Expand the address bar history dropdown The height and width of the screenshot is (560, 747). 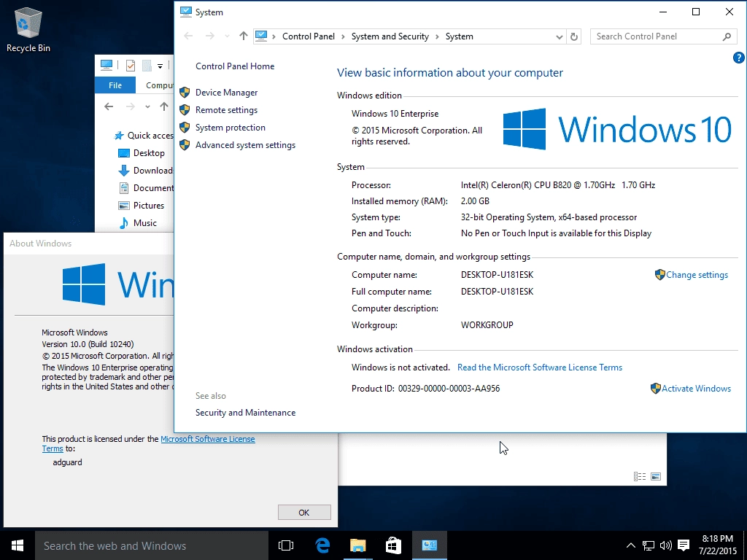tap(560, 36)
